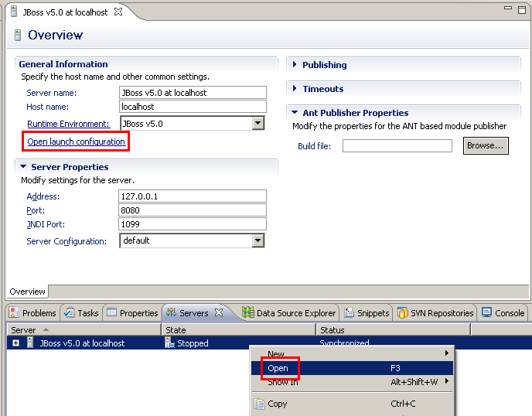Sort by the State column header

click(x=238, y=330)
